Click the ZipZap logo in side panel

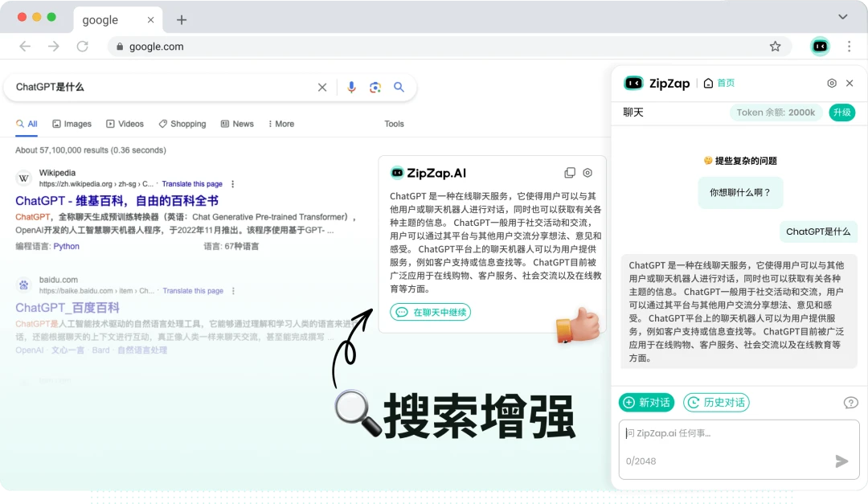[657, 83]
